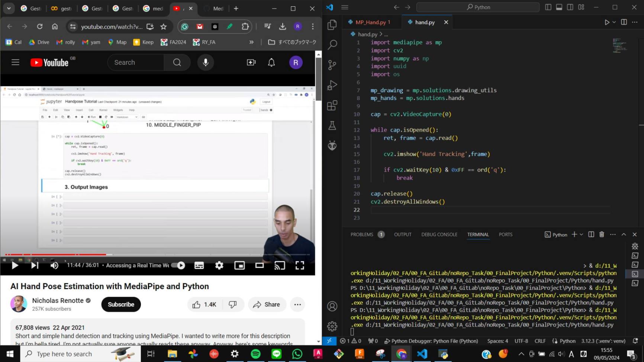Enable miniplayer in video controls
Viewport: 644px width, 362px height.
239,265
